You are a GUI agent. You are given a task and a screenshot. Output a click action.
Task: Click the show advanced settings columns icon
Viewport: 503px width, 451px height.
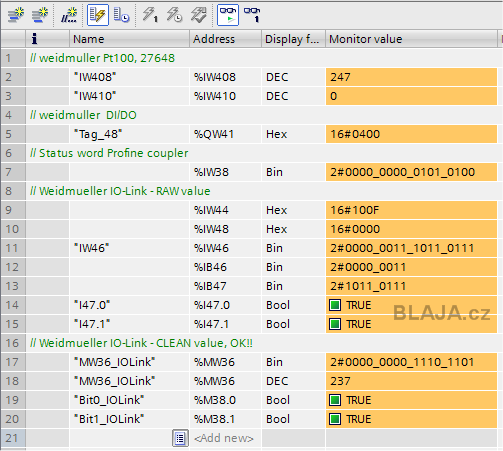(x=121, y=15)
